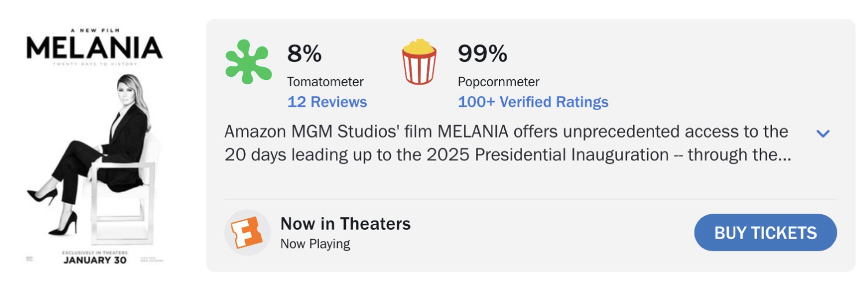
Task: Click the 8% Tomatometer score
Action: coord(304,54)
